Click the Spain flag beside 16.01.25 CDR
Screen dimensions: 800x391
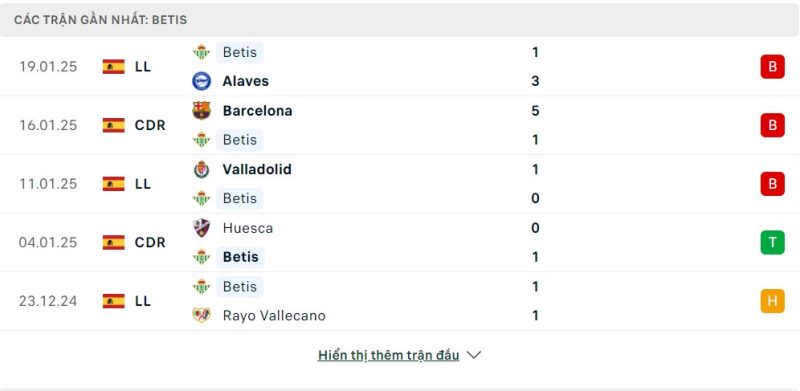coord(113,125)
